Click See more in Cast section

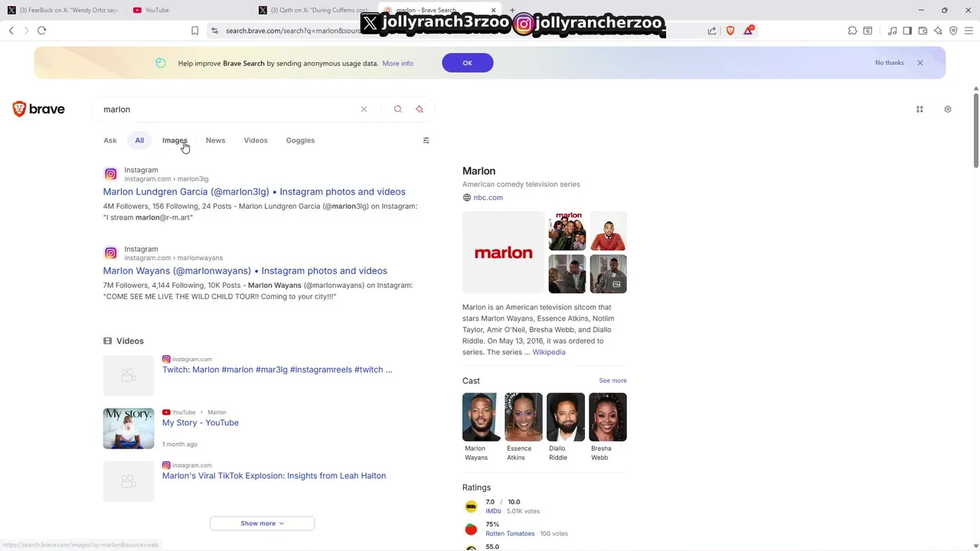[612, 380]
